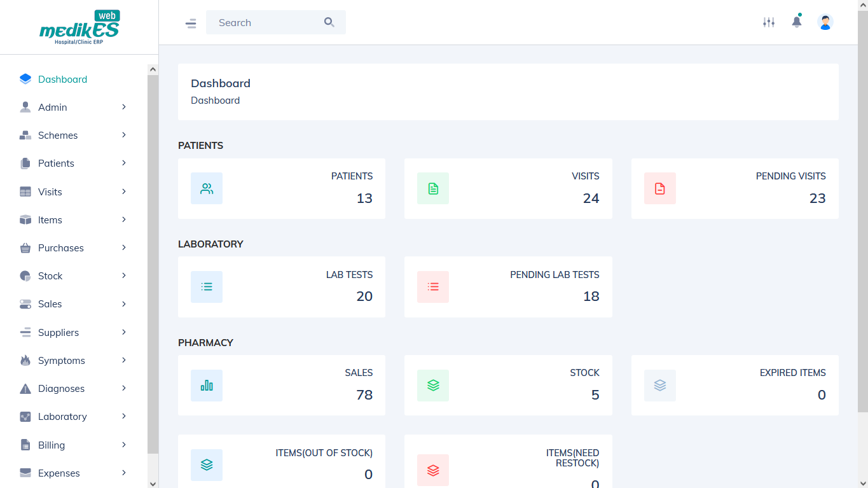This screenshot has width=868, height=488.
Task: Expand the Admin menu chevron
Action: click(124, 107)
